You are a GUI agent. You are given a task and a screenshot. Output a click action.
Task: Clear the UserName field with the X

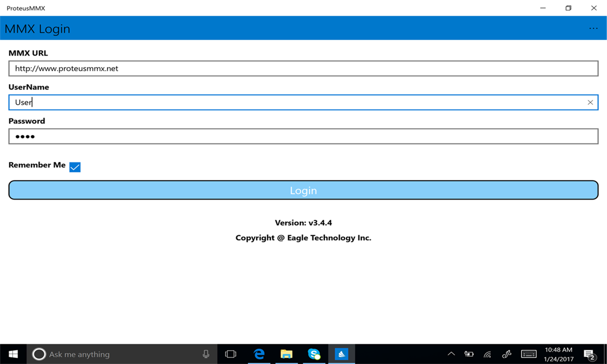point(590,102)
